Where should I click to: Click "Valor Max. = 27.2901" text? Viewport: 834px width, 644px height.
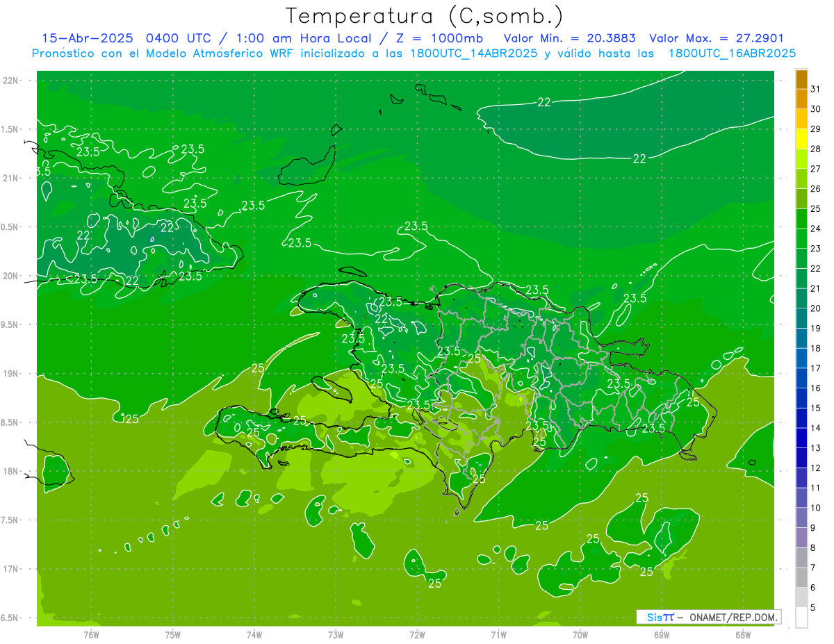(x=717, y=39)
